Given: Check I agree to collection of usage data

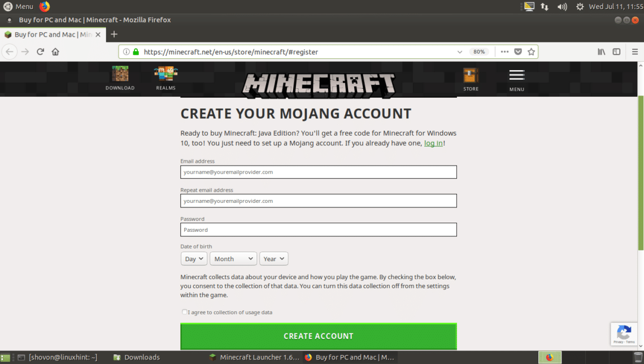Looking at the screenshot, I should (184, 312).
